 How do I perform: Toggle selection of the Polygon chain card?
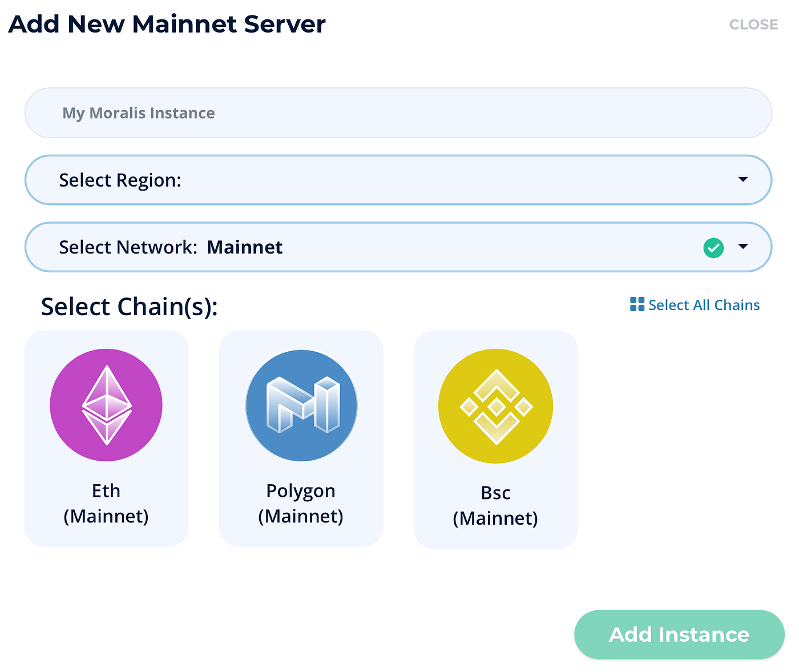click(x=301, y=438)
